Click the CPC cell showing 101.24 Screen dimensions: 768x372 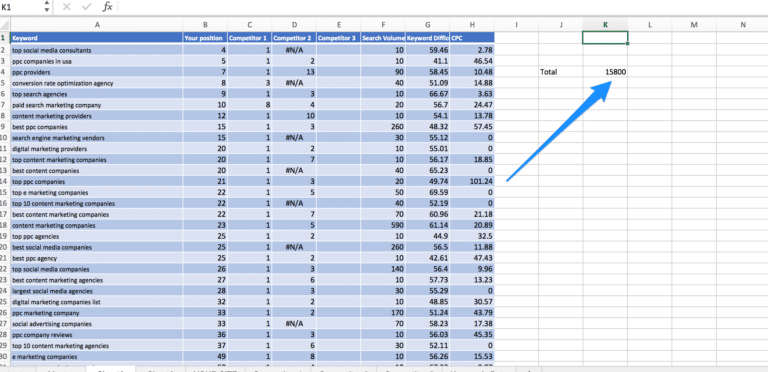click(x=472, y=181)
